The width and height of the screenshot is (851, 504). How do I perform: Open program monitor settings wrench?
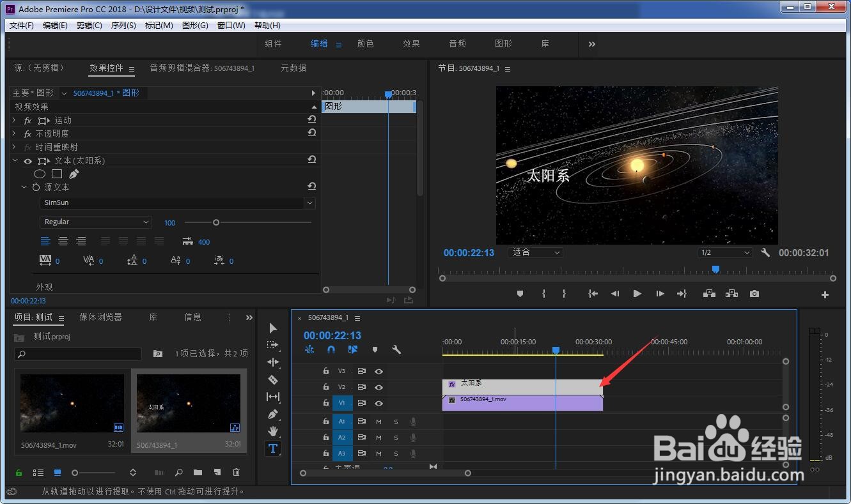765,252
